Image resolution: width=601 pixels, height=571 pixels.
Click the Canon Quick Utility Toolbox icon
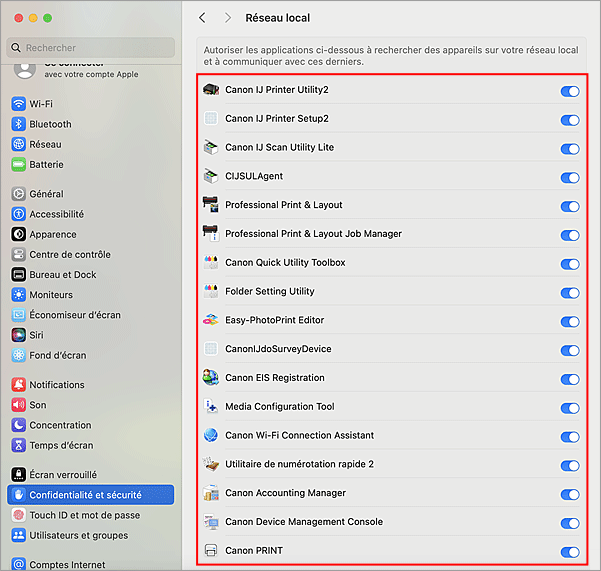pos(210,263)
